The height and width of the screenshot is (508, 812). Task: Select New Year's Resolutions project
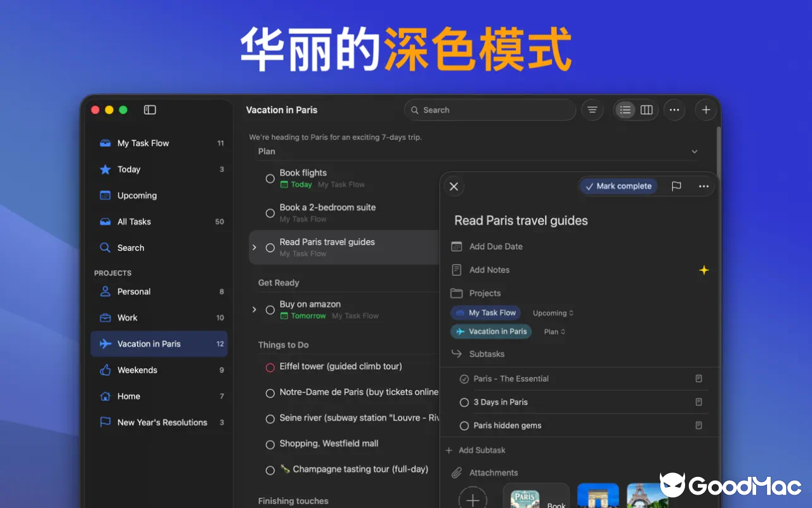click(159, 422)
